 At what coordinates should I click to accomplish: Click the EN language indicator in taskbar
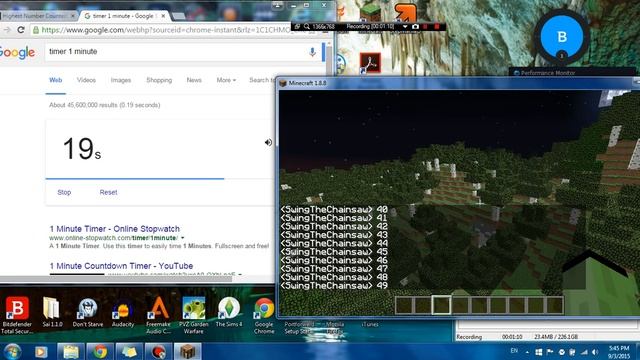pos(514,351)
